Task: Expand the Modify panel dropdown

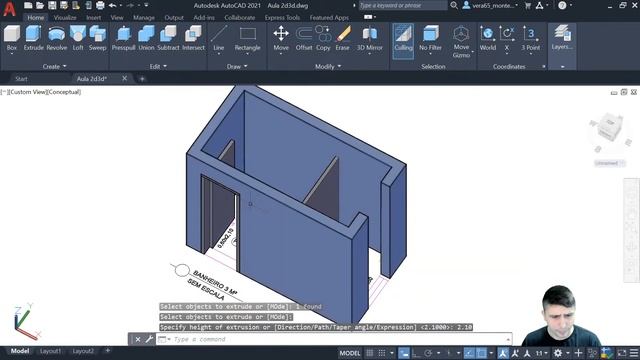Action: (328, 66)
